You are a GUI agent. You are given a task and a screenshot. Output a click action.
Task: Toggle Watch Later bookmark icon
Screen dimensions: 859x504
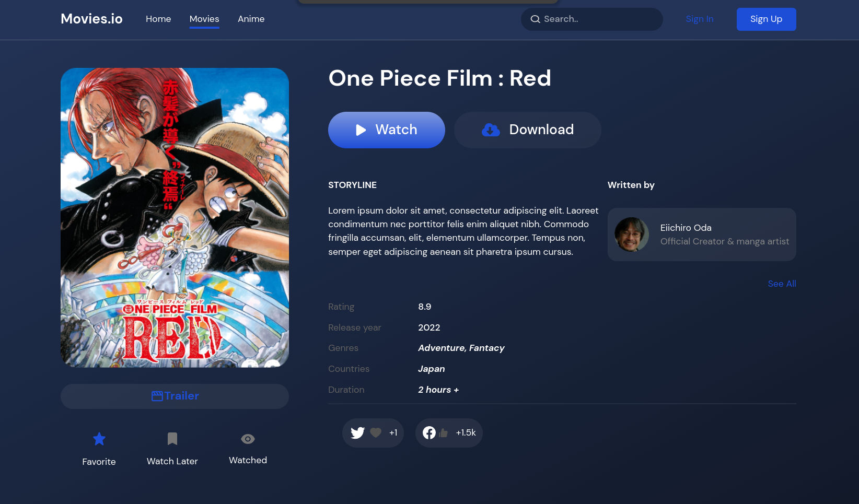(172, 439)
